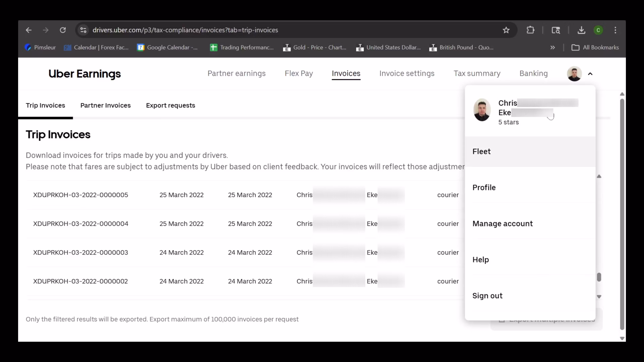The image size is (644, 362).
Task: Click the browser forward arrow
Action: [x=45, y=30]
